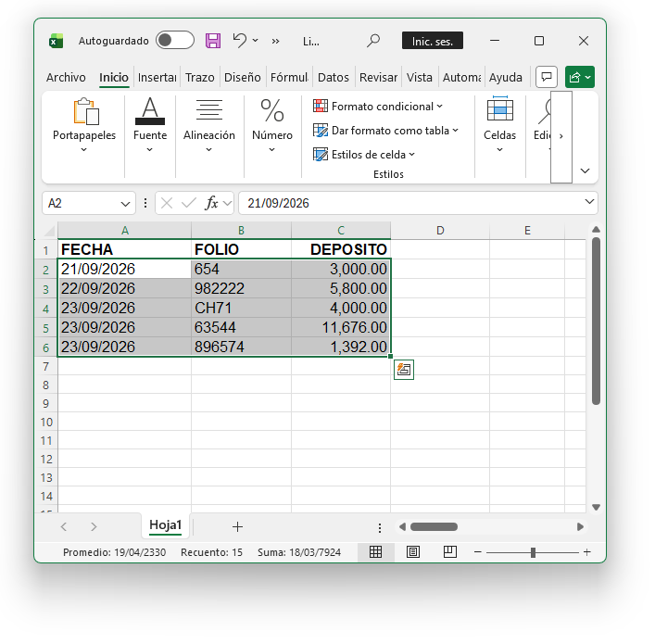Click the formula bar Enter checkmark icon
The image size is (655, 644).
point(189,204)
